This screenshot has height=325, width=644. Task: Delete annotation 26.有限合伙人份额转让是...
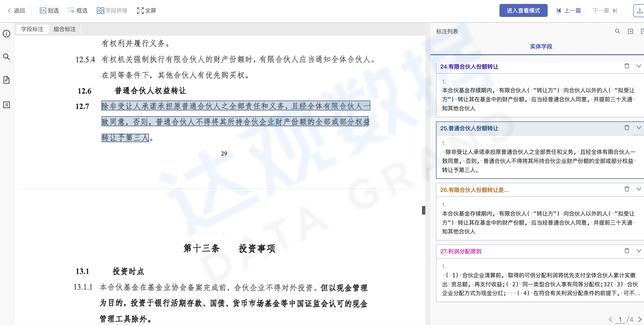pos(627,189)
